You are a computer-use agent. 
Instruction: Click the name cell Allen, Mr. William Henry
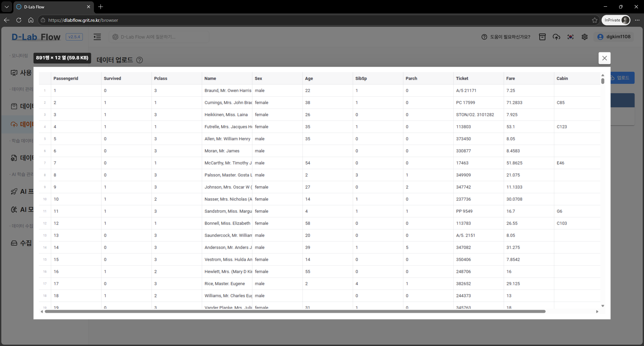coord(227,139)
